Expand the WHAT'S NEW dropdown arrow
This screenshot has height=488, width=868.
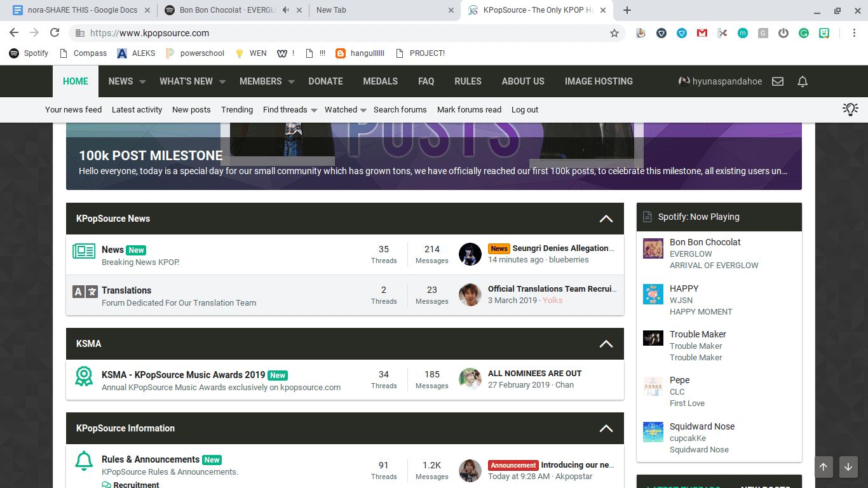pos(222,82)
